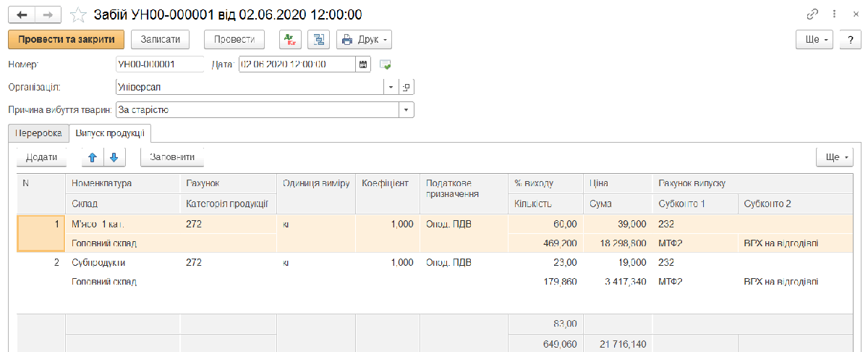868x352 pixels.
Task: Click sum cell 3 417,340
Action: click(x=618, y=281)
